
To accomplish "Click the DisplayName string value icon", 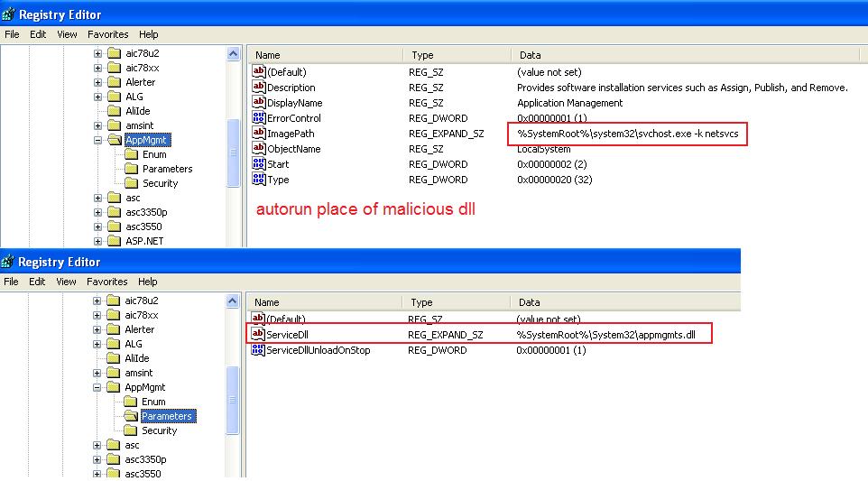I will click(x=259, y=102).
